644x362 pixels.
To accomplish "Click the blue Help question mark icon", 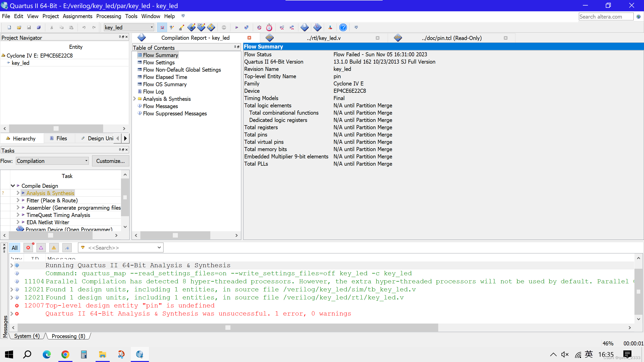I will coord(343,27).
